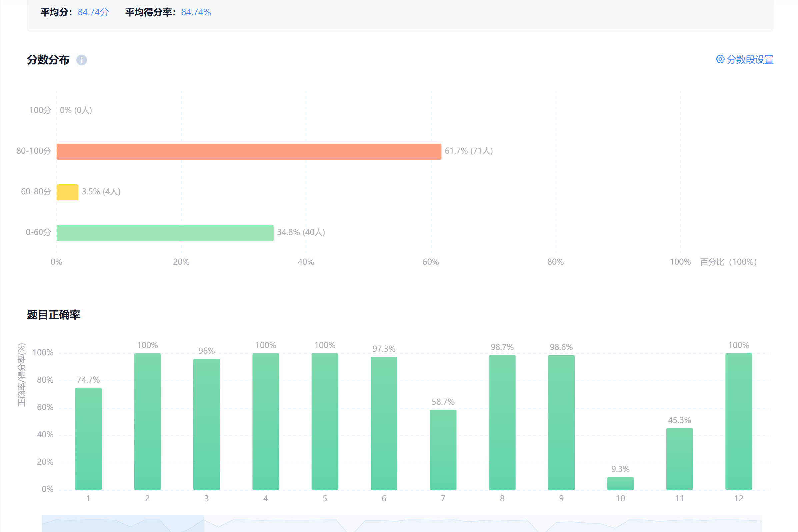Click the yellow 60-80分 bar
The width and height of the screenshot is (798, 532).
(67, 192)
